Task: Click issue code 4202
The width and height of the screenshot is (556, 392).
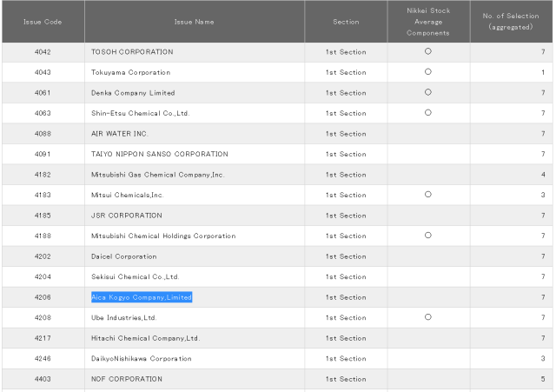Action: pyautogui.click(x=43, y=256)
